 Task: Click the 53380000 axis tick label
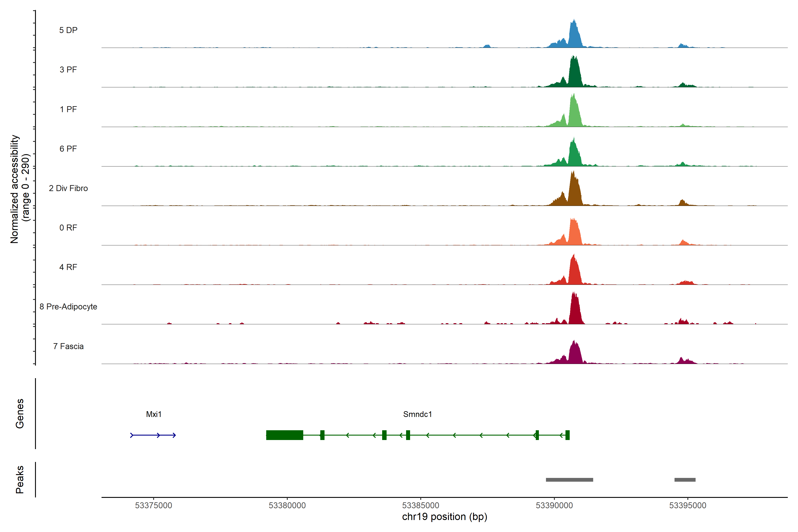pos(287,506)
